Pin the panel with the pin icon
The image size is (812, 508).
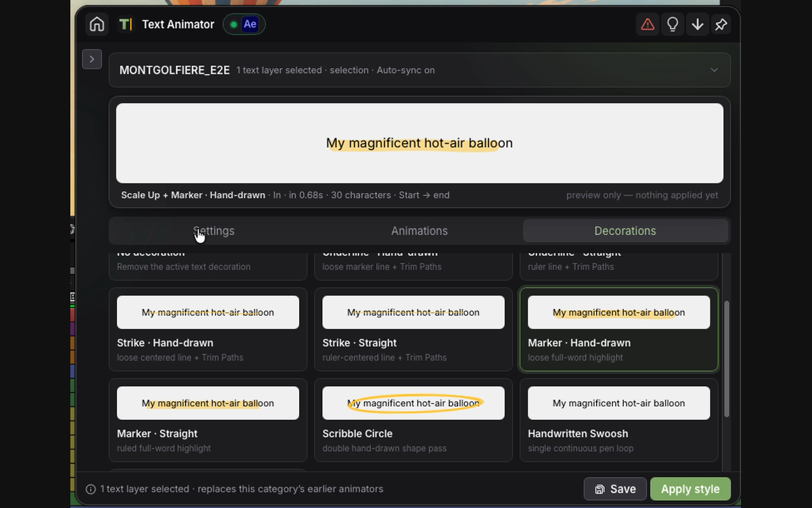coord(721,24)
